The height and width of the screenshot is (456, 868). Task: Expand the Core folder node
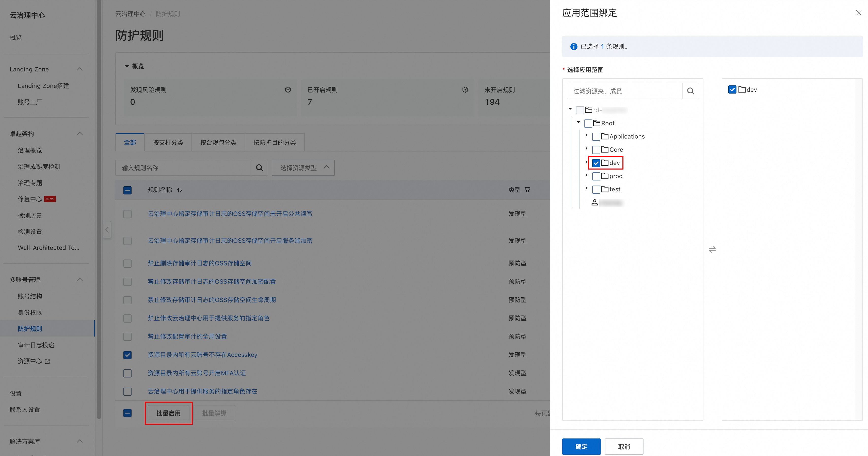(x=586, y=149)
